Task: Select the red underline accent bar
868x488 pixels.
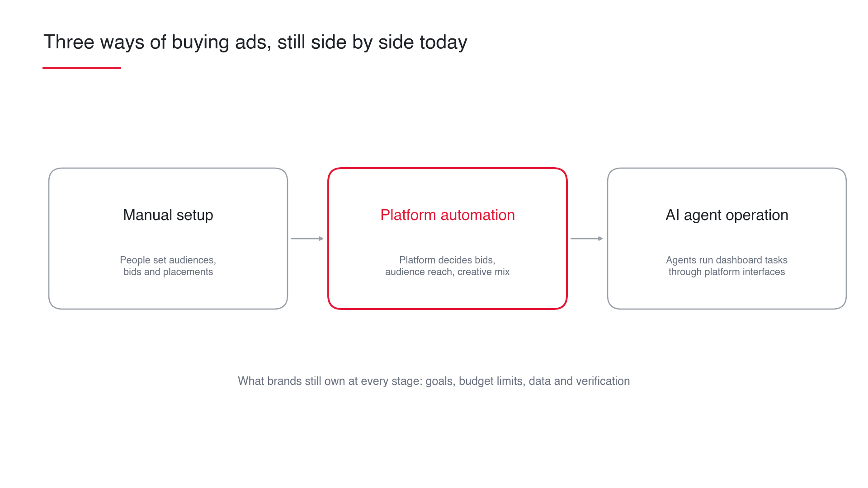Action: 81,68
